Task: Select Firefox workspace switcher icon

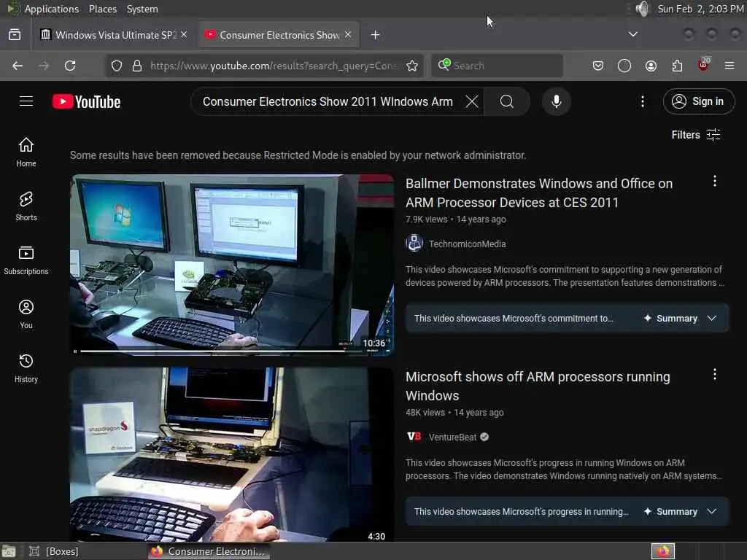Action: pos(662,551)
